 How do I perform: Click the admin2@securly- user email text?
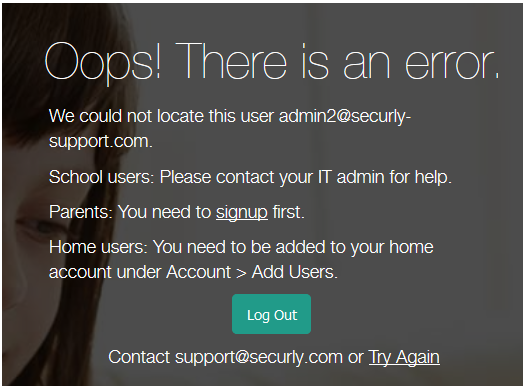click(345, 116)
